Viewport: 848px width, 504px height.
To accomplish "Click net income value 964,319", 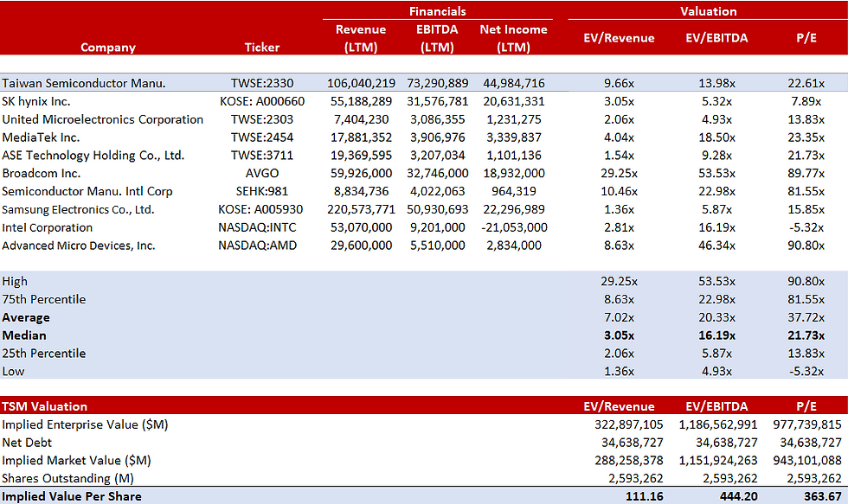I will pyautogui.click(x=513, y=191).
